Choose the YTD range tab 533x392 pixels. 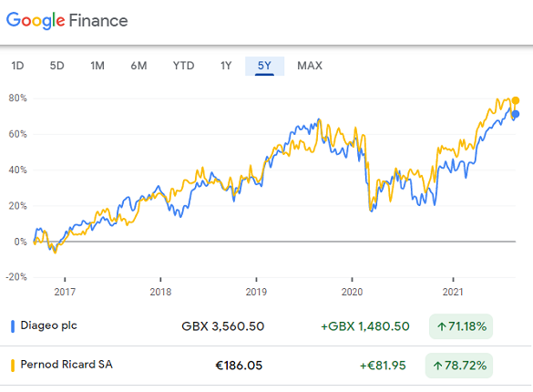pyautogui.click(x=183, y=66)
